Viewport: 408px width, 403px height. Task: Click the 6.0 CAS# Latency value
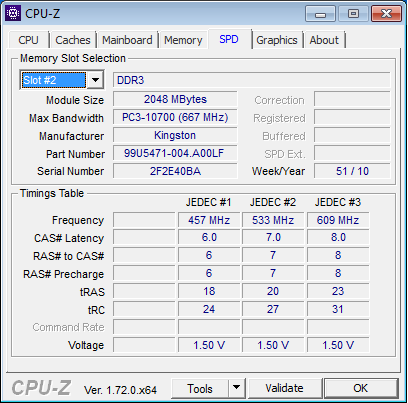pos(209,237)
